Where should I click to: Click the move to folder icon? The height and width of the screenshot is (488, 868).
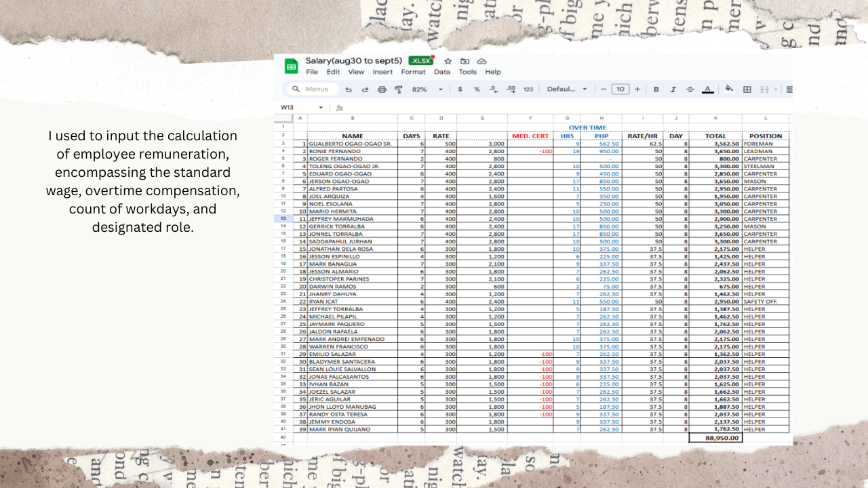(465, 61)
